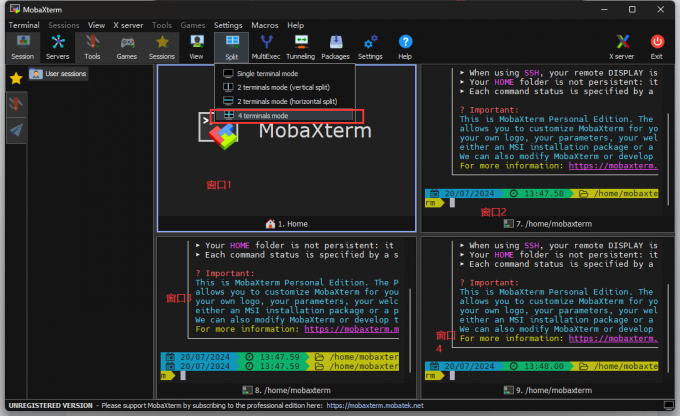Click the prompt cursor in terminal 8
This screenshot has height=416, width=680.
(x=183, y=376)
